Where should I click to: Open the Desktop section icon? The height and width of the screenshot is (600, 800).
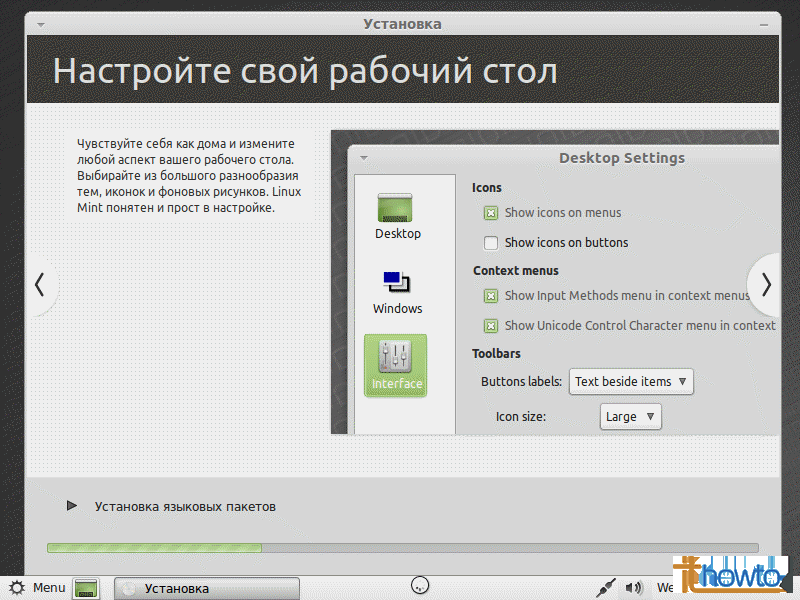pos(394,208)
